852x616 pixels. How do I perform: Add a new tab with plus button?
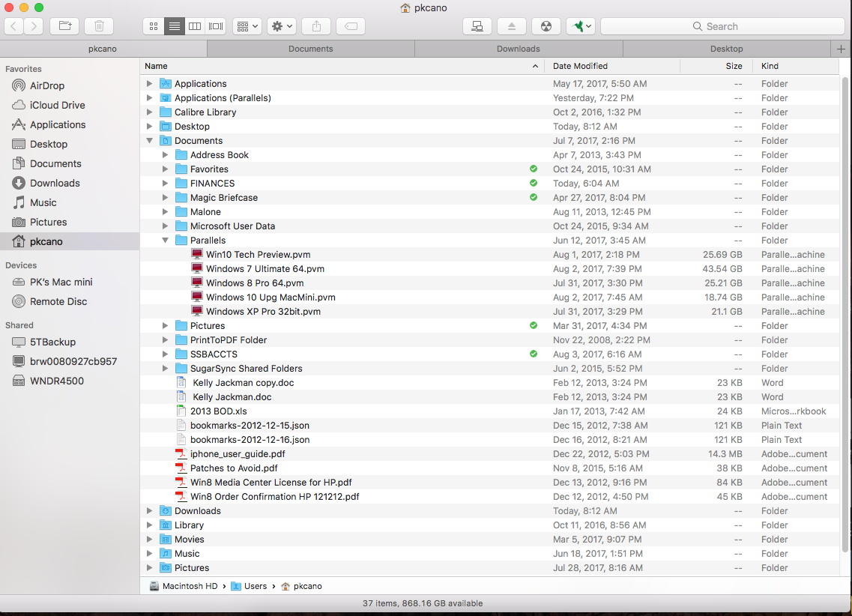tap(842, 49)
